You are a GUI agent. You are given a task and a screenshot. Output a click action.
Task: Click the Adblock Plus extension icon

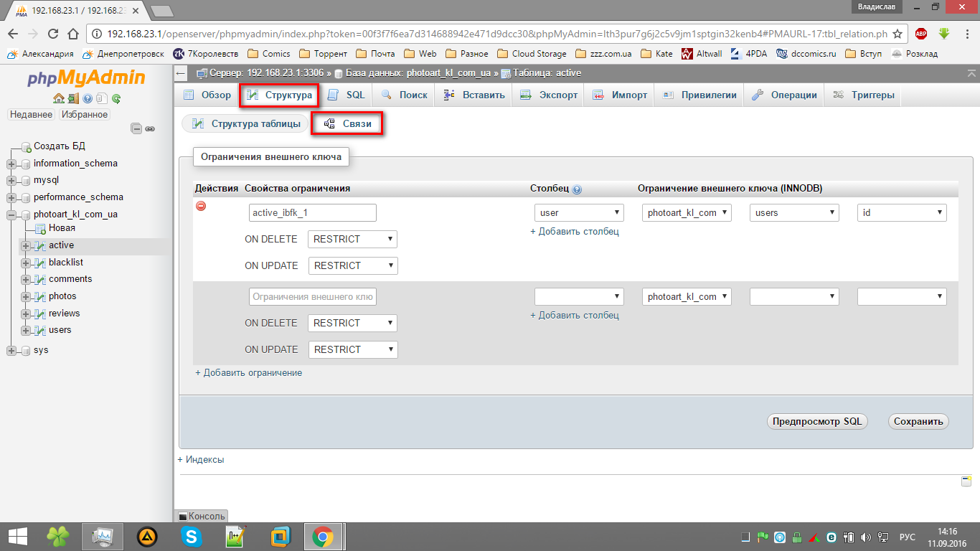click(x=920, y=34)
